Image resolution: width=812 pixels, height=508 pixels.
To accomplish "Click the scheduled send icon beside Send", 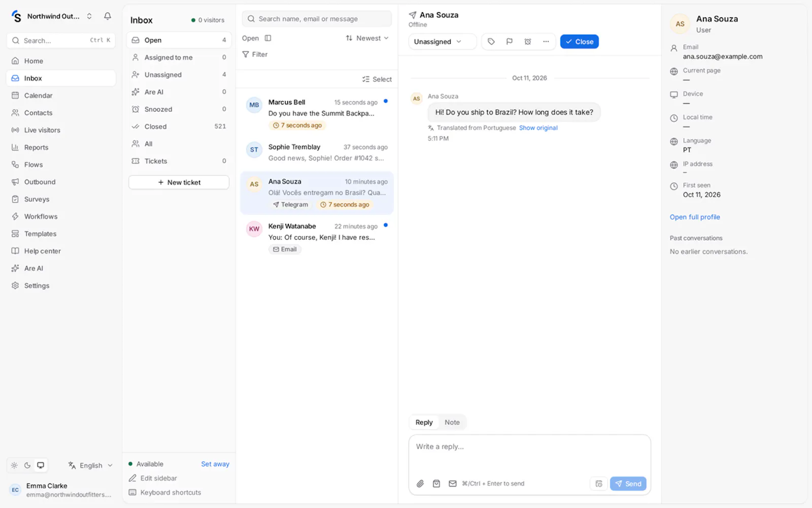I will (x=599, y=484).
